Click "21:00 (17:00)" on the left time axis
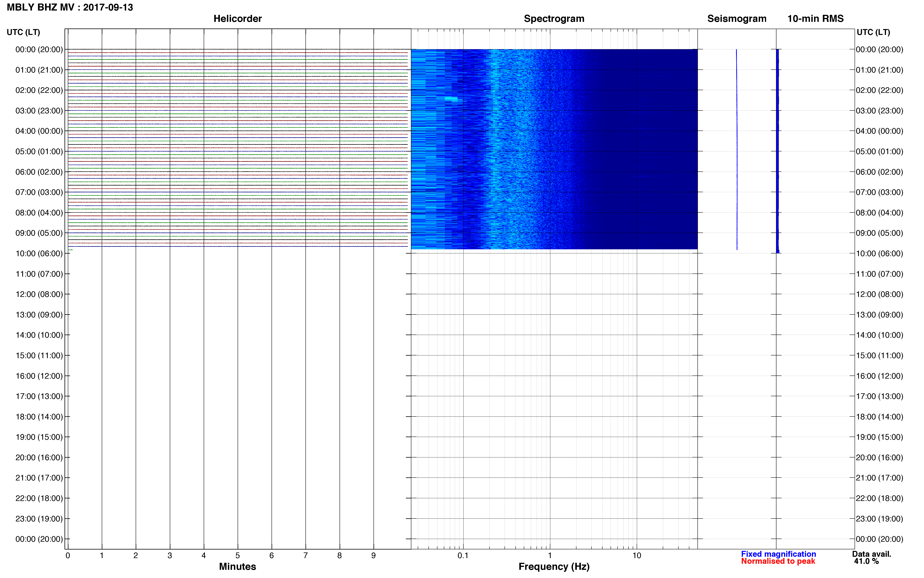924x578 pixels. point(39,478)
